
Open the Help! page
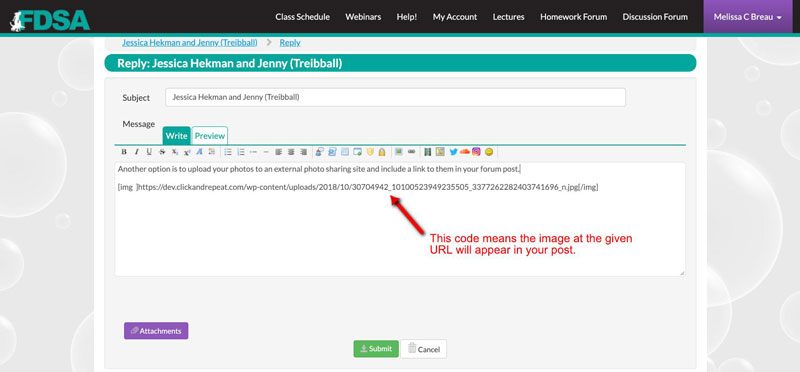[x=407, y=17]
